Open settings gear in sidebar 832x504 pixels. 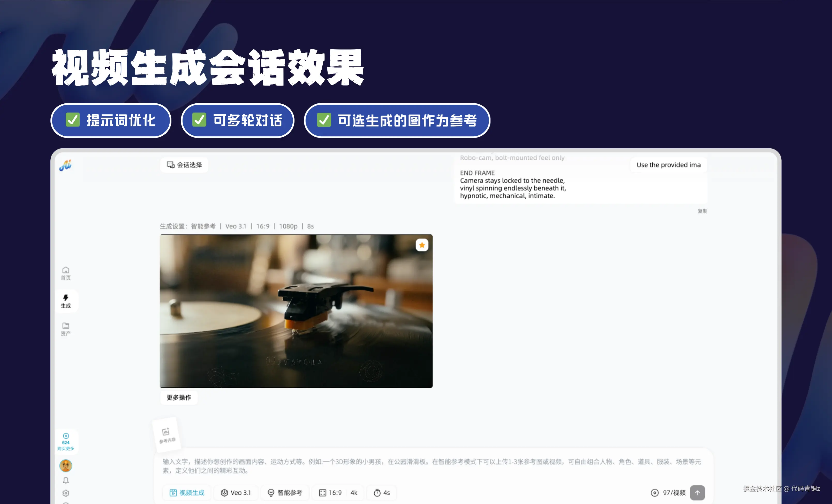point(66,493)
